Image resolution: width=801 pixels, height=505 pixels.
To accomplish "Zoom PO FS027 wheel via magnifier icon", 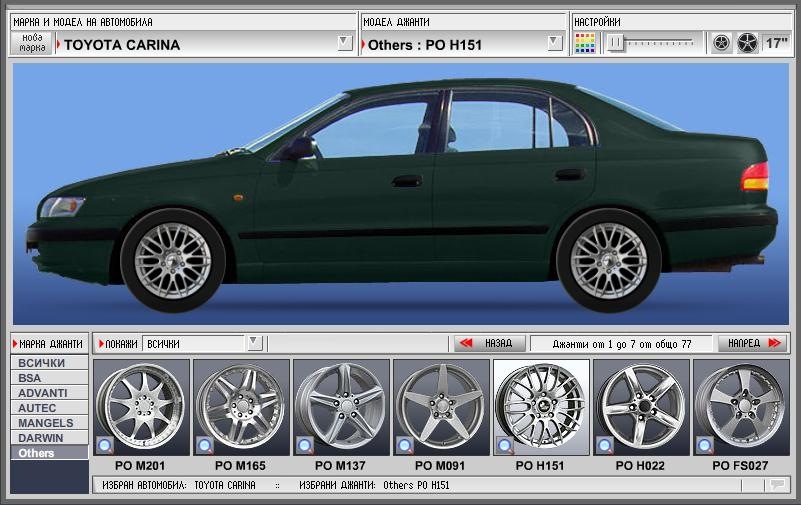I will pyautogui.click(x=705, y=446).
